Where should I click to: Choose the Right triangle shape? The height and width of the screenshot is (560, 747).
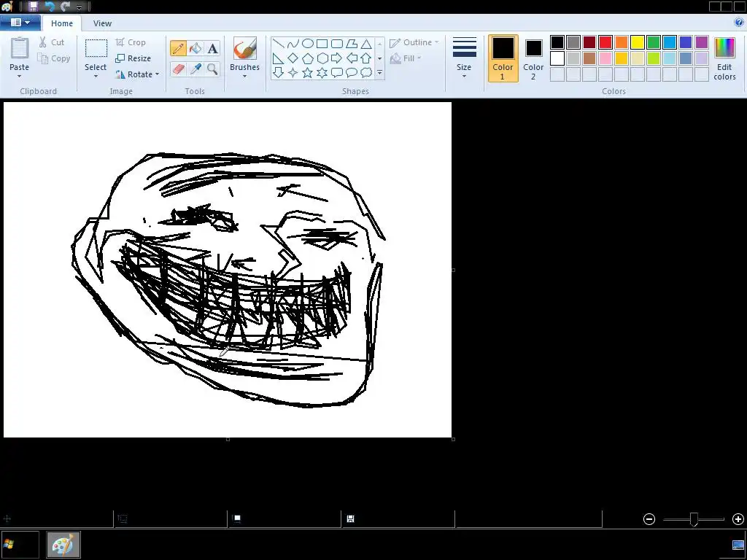tap(279, 58)
